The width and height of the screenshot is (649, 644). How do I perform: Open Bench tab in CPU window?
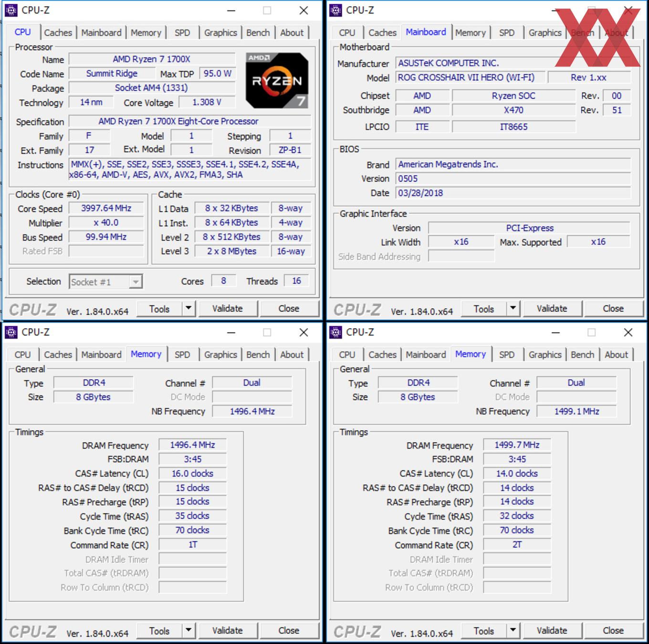(258, 32)
